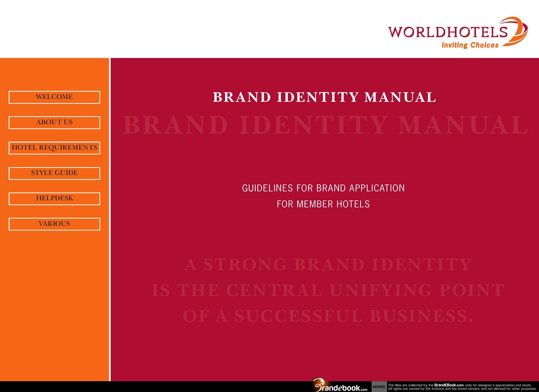Open HOTEL REQUIREMENTS section
Image resolution: width=539 pixels, height=392 pixels.
[x=54, y=148]
